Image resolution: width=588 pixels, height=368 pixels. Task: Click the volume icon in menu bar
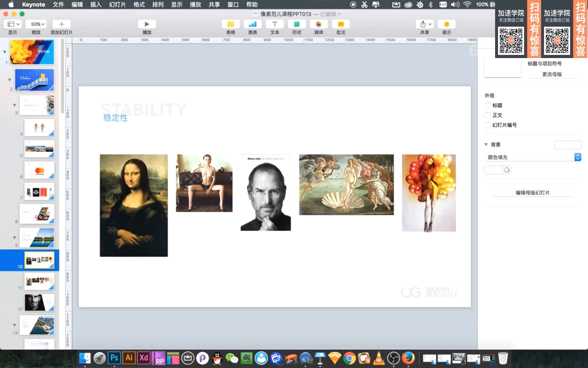[x=455, y=4]
